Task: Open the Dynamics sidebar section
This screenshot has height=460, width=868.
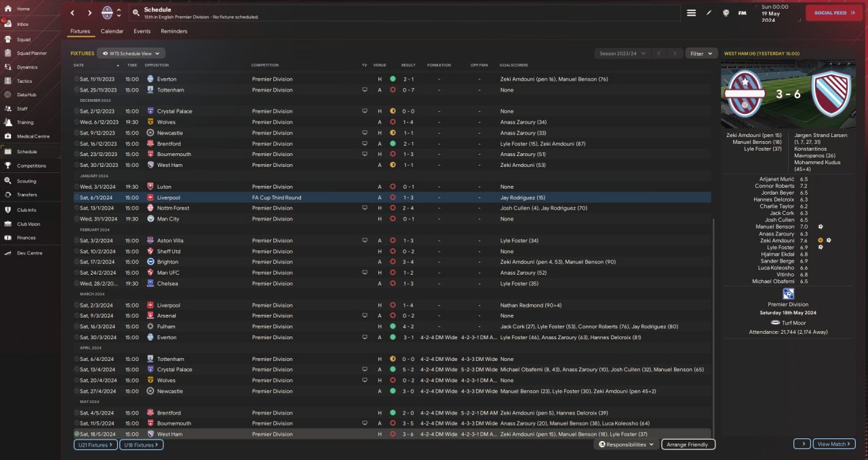Action: [30, 67]
